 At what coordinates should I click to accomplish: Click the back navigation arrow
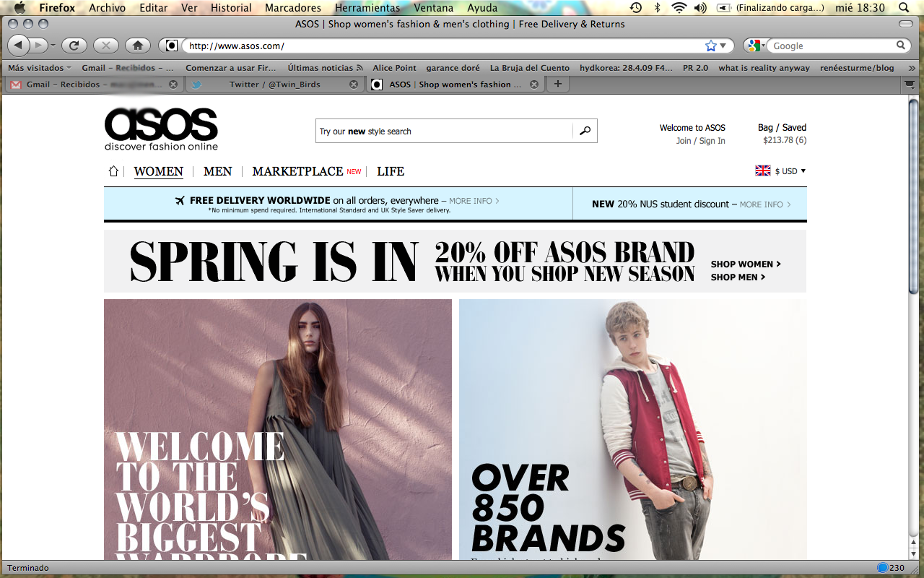18,45
